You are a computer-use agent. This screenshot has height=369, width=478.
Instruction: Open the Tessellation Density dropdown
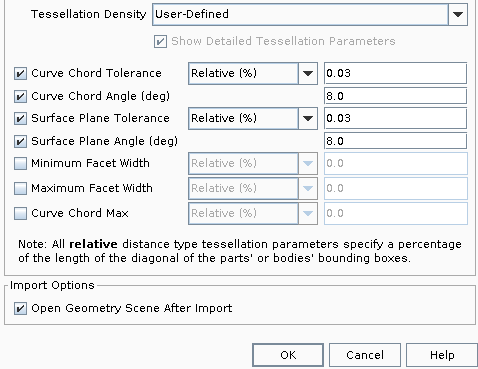coord(310,14)
